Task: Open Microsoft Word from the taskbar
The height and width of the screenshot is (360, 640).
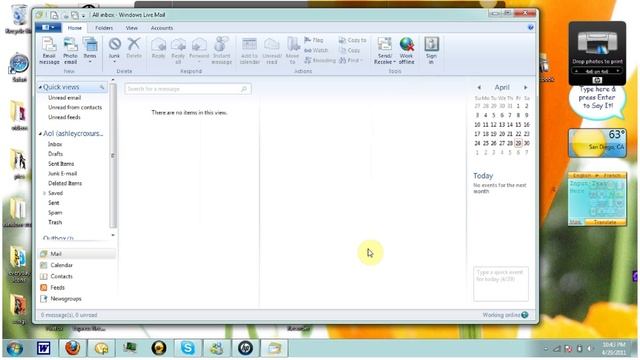Action: (43, 348)
